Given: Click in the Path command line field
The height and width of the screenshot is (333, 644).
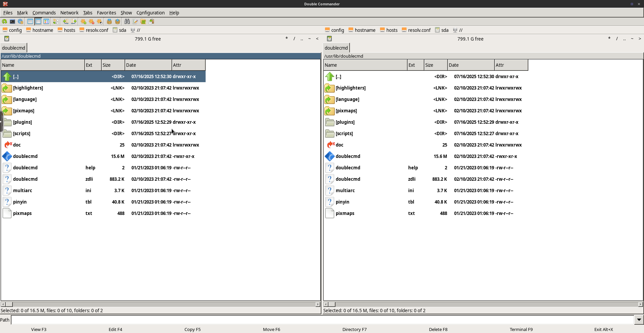Looking at the screenshot, I should (x=322, y=320).
